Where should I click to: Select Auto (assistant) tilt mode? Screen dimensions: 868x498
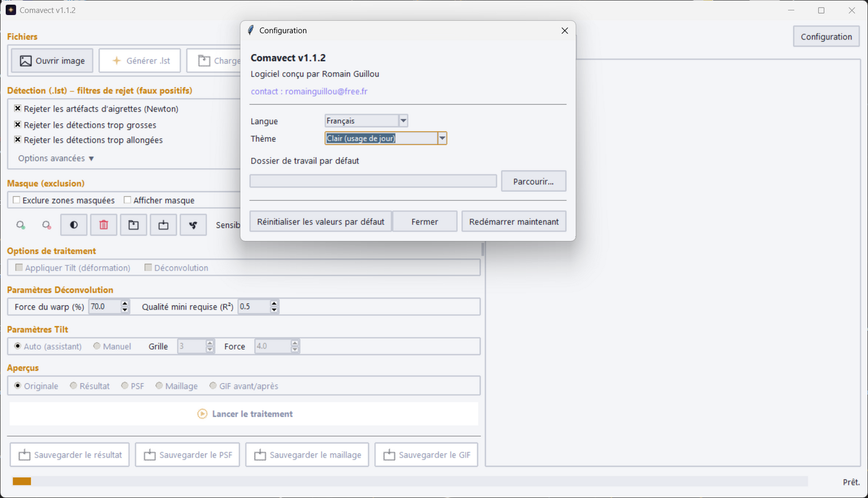coord(18,346)
